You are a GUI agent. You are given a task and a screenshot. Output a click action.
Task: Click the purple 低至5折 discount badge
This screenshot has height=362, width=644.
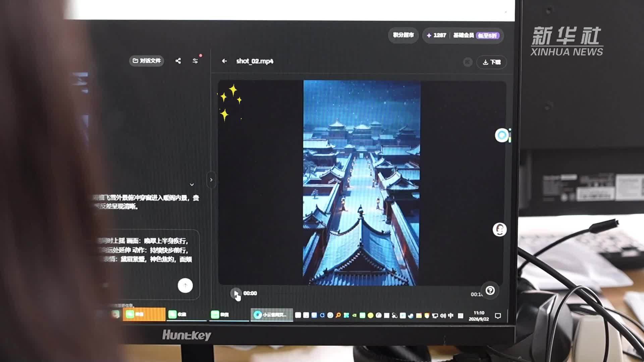point(488,36)
